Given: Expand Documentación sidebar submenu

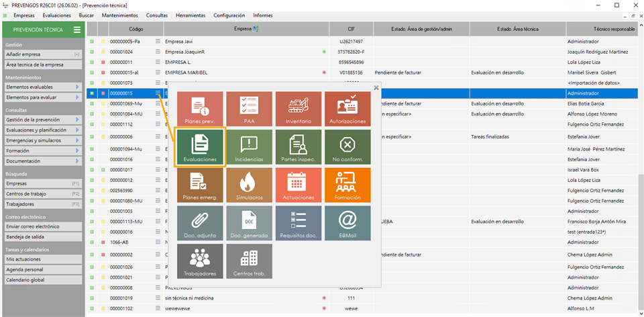Looking at the screenshot, I should (x=76, y=161).
